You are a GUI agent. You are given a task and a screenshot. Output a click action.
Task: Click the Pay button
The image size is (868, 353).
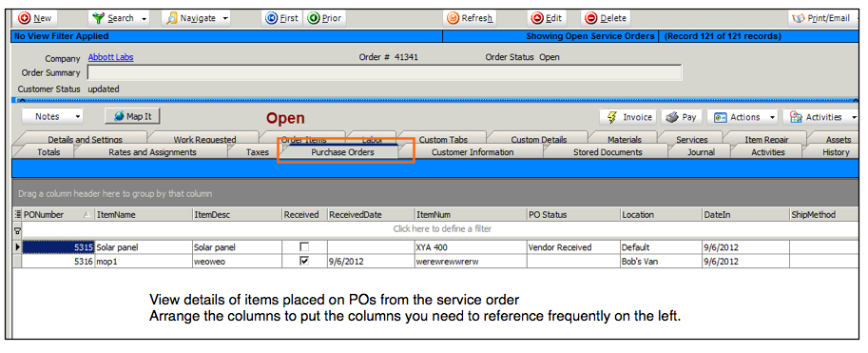pyautogui.click(x=682, y=117)
